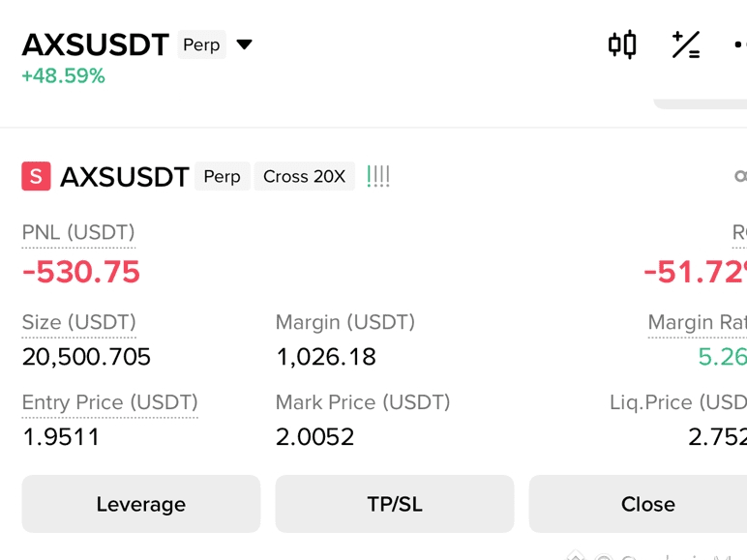Screen dimensions: 747x560
Task: Tap the green ADL risk indicator bars
Action: 378,176
